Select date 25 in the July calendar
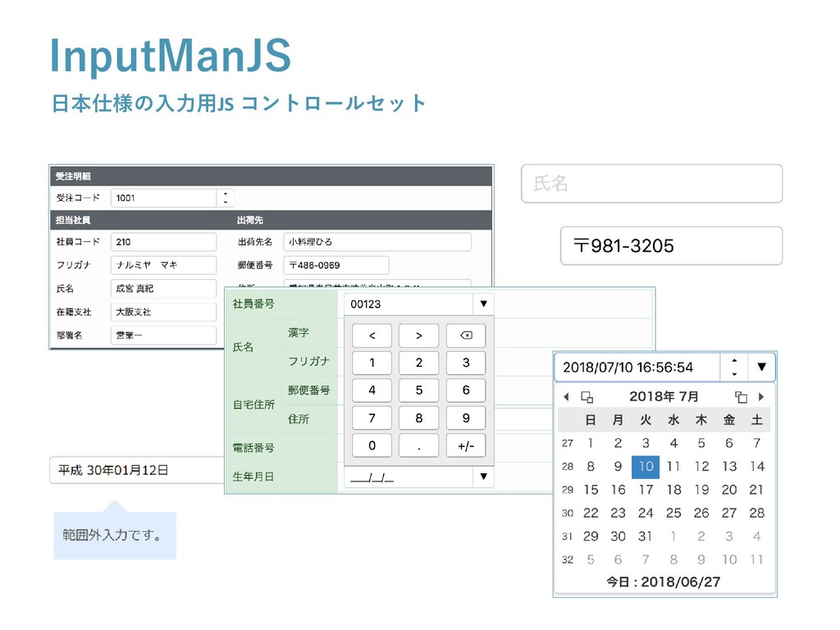The height and width of the screenshot is (630, 840). (x=673, y=514)
